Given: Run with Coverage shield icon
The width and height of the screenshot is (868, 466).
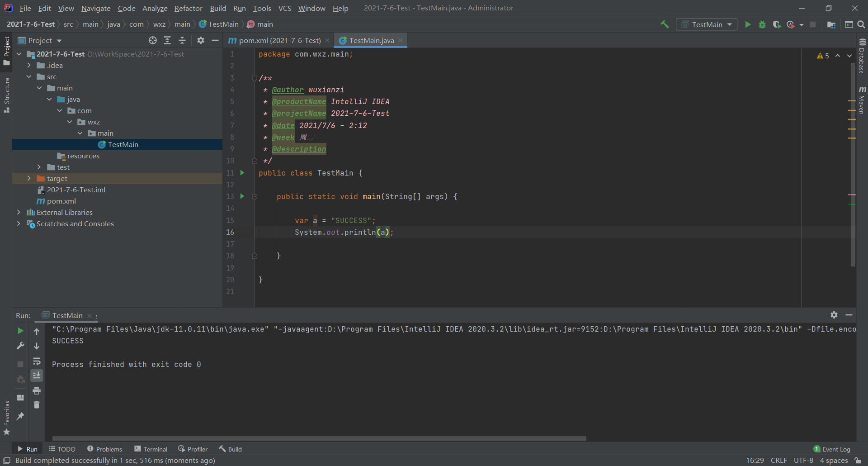Looking at the screenshot, I should (777, 24).
